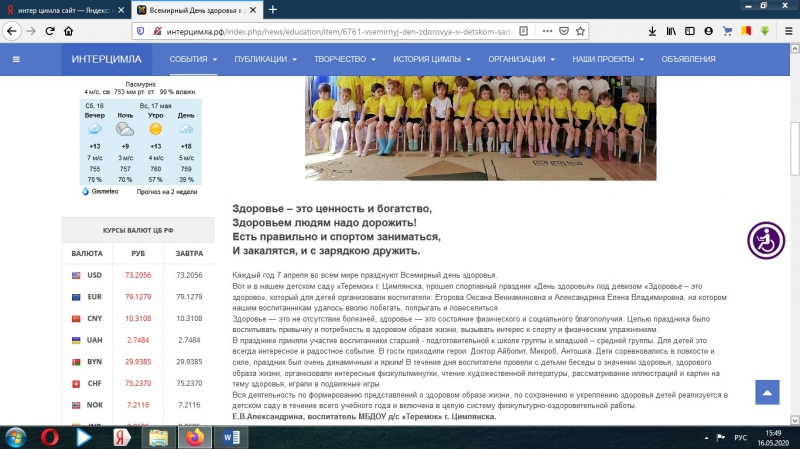Screen dimensions: 800x449
Task: Open the browser home page
Action: click(68, 31)
